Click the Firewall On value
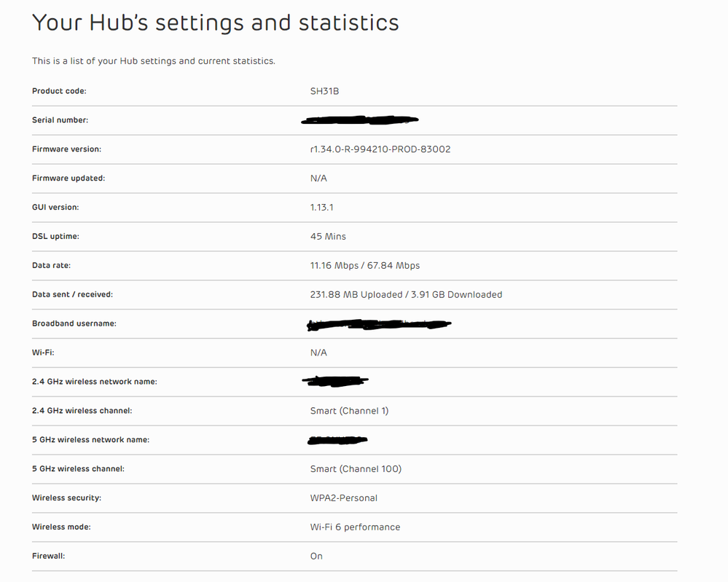Image resolution: width=728 pixels, height=582 pixels. coord(316,556)
